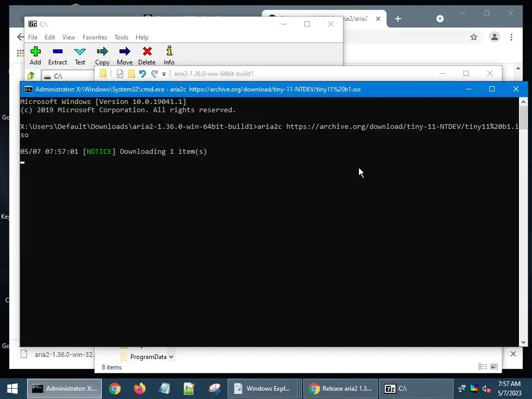Close the aria2 Chrome tab
Image resolution: width=532 pixels, height=399 pixels.
pos(378,19)
